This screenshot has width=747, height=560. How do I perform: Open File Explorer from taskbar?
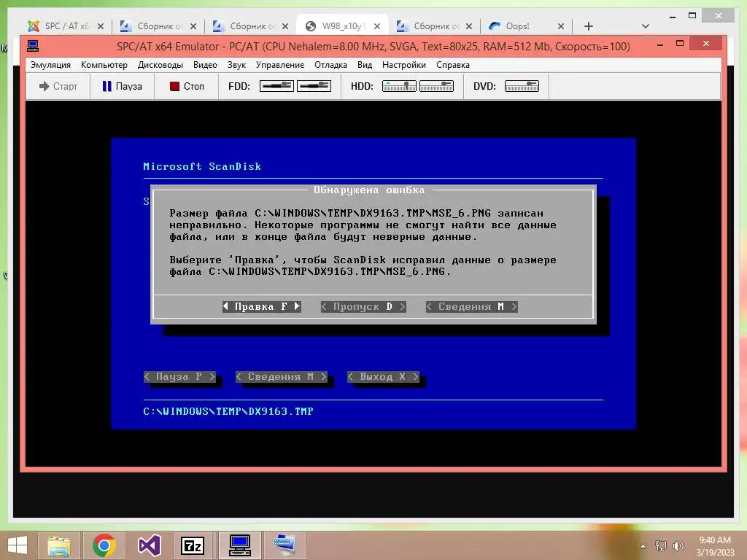pyautogui.click(x=58, y=545)
